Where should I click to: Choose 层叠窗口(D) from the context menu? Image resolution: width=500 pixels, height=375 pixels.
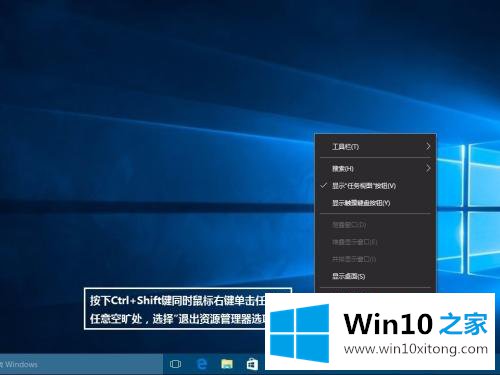[x=376, y=225]
